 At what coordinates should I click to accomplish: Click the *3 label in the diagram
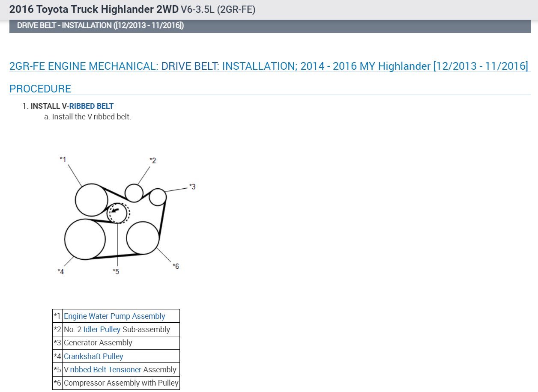(192, 187)
